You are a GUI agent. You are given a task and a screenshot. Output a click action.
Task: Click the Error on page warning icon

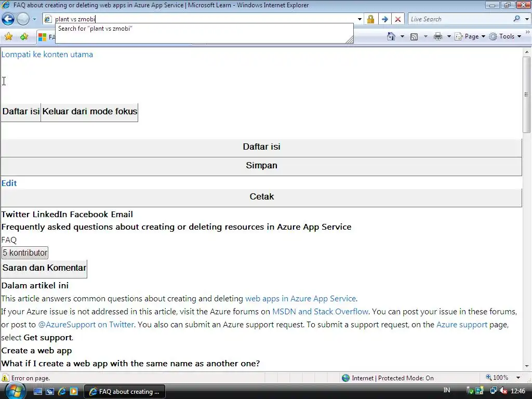coord(5,378)
